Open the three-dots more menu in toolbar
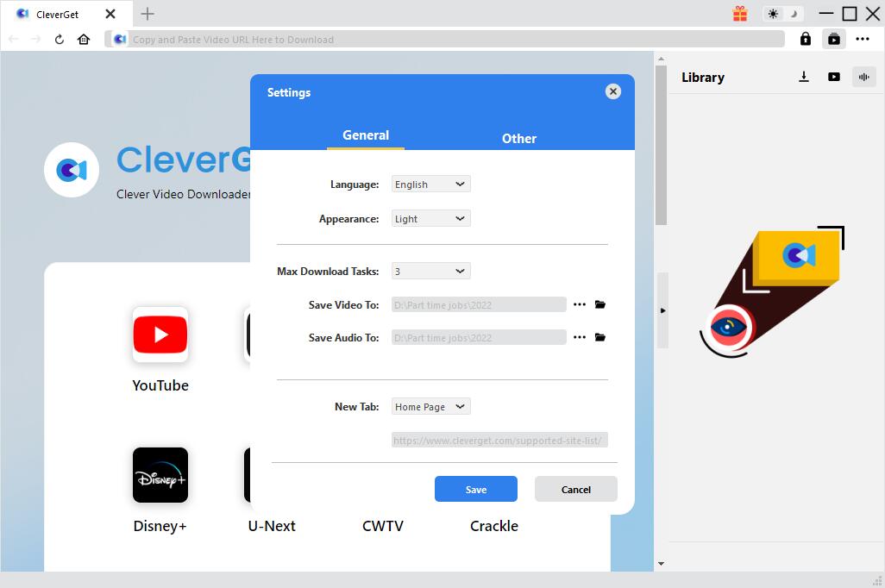The width and height of the screenshot is (885, 588). tap(863, 39)
